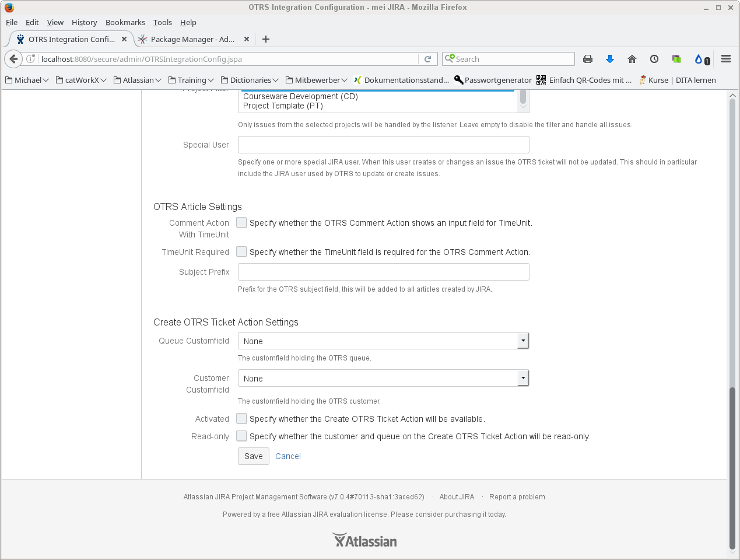Expand the Atlassian bookmarks folder
The height and width of the screenshot is (560, 740).
(x=138, y=80)
